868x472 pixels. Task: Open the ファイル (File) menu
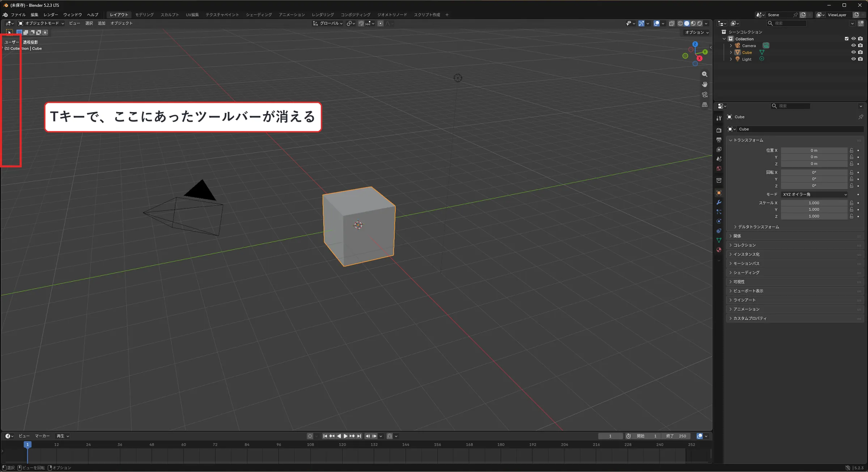[x=18, y=15]
